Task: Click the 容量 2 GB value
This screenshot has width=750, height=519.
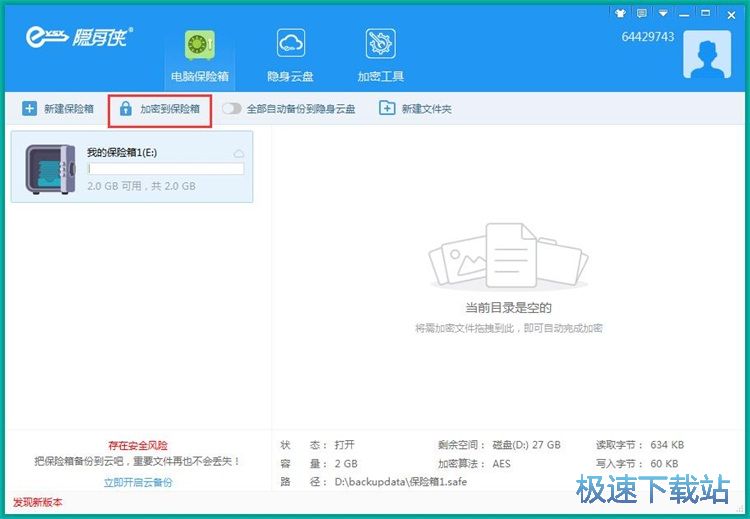Action: [x=346, y=464]
